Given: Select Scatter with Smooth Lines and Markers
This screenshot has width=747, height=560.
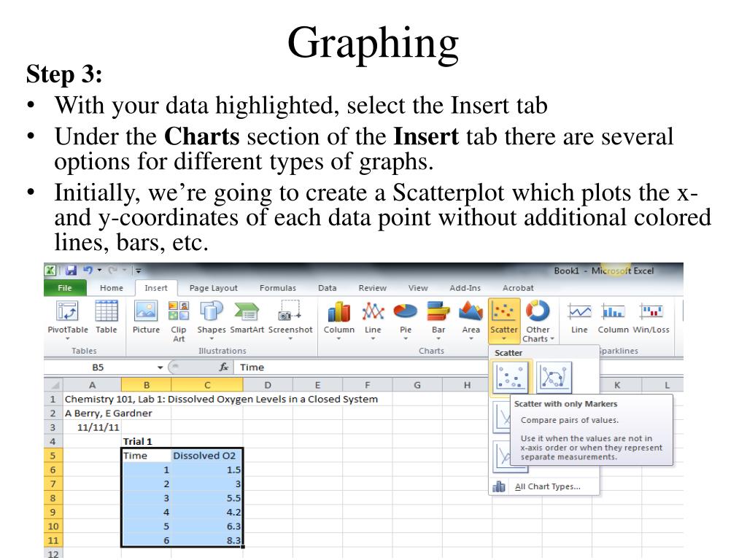Looking at the screenshot, I should tap(554, 377).
